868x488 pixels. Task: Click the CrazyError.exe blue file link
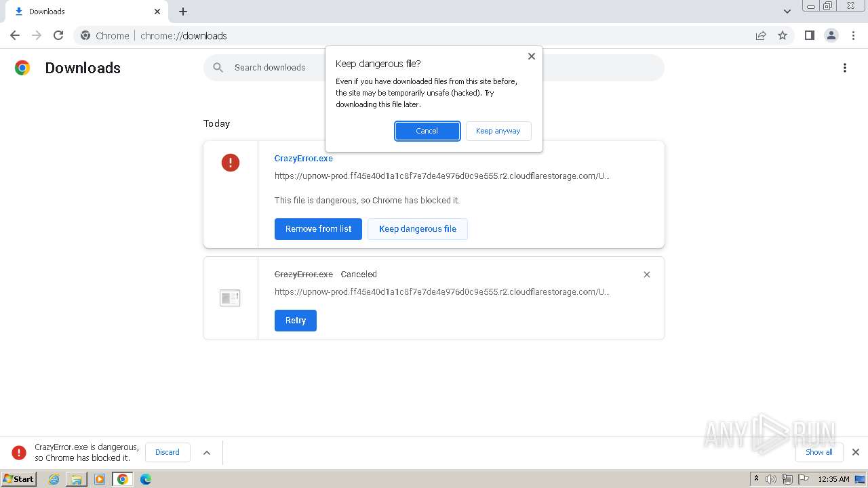click(x=304, y=158)
